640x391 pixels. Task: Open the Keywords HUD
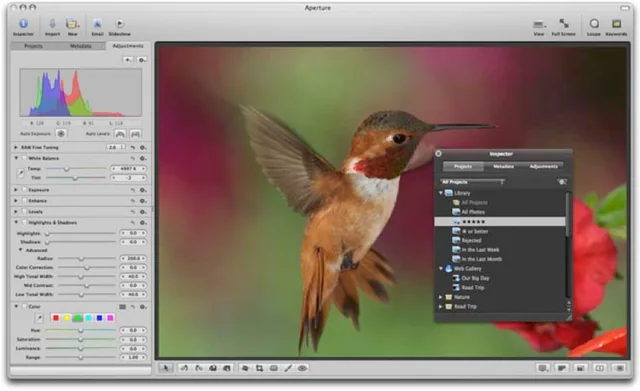[616, 24]
